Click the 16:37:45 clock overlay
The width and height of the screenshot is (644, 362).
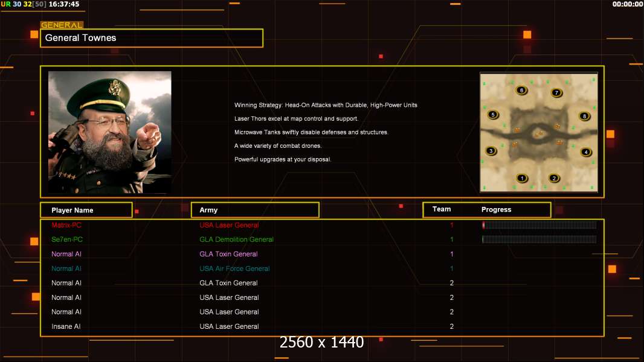(x=64, y=4)
